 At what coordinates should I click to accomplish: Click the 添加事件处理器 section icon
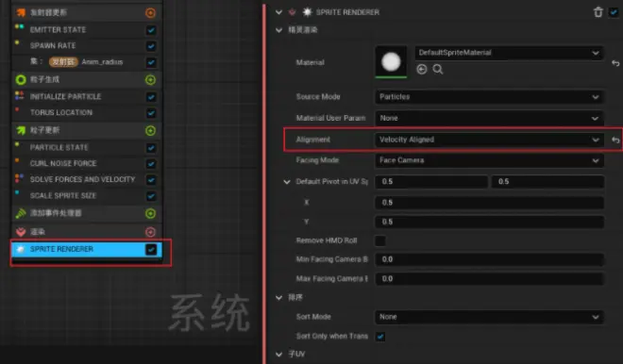point(20,213)
